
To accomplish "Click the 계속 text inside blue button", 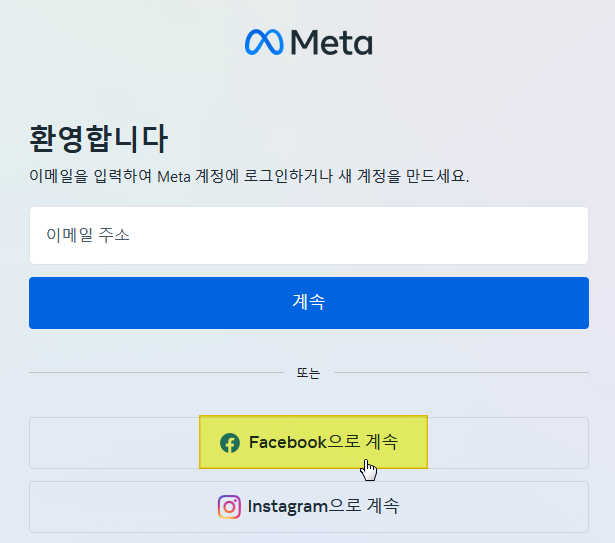I will point(309,302).
